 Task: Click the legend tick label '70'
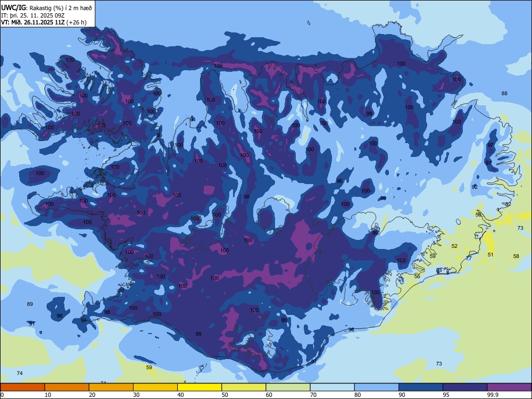[313, 395]
